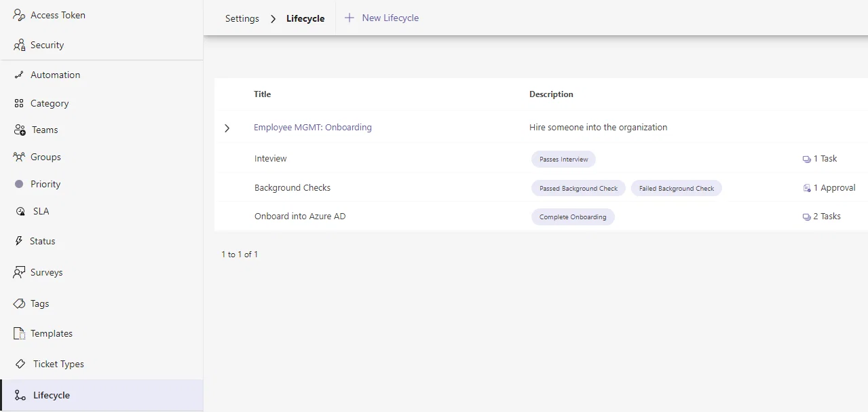
Task: Click the Title column header
Action: click(263, 94)
